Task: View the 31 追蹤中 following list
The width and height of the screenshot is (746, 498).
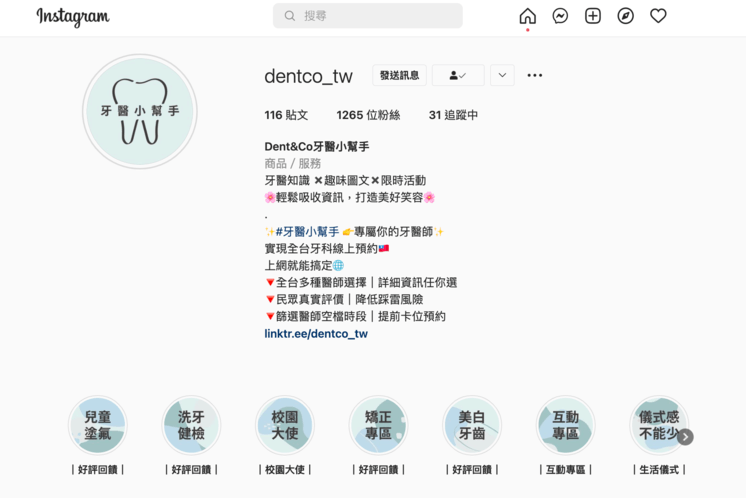Action: pos(453,115)
